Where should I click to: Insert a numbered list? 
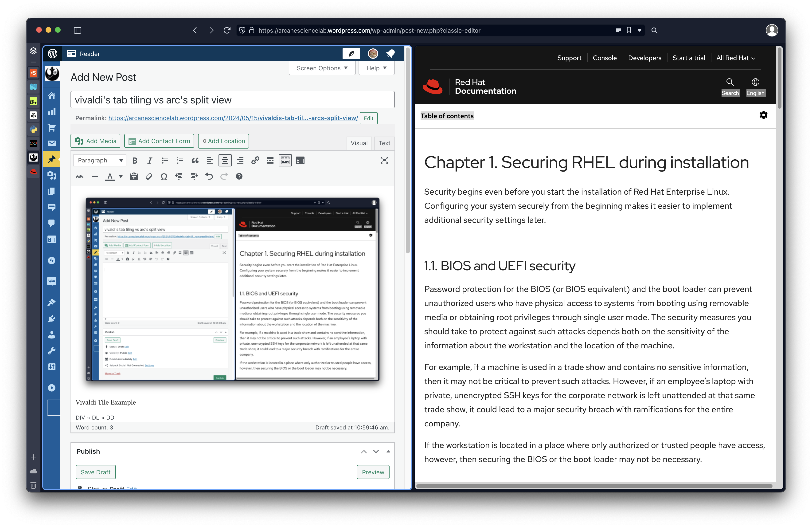pyautogui.click(x=180, y=160)
